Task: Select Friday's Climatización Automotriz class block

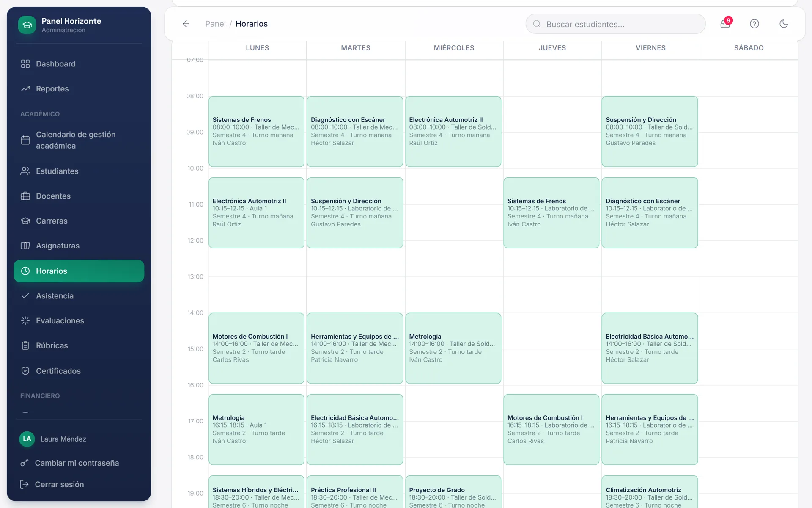Action: click(x=650, y=492)
